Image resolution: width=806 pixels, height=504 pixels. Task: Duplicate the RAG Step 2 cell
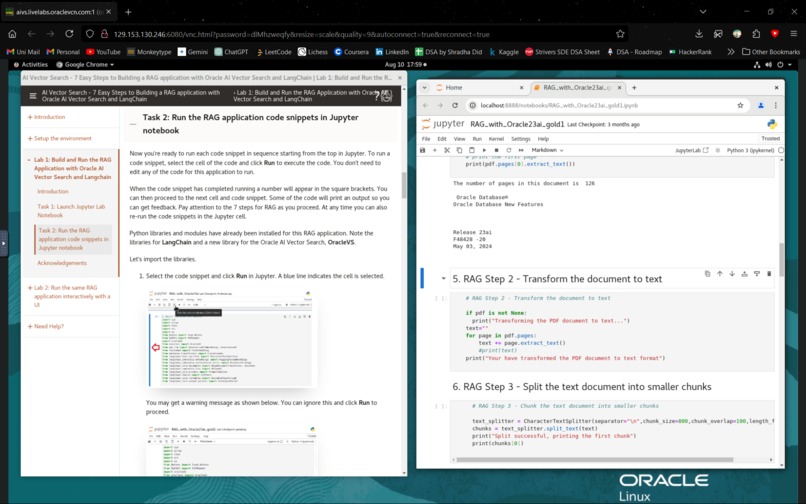(x=707, y=274)
